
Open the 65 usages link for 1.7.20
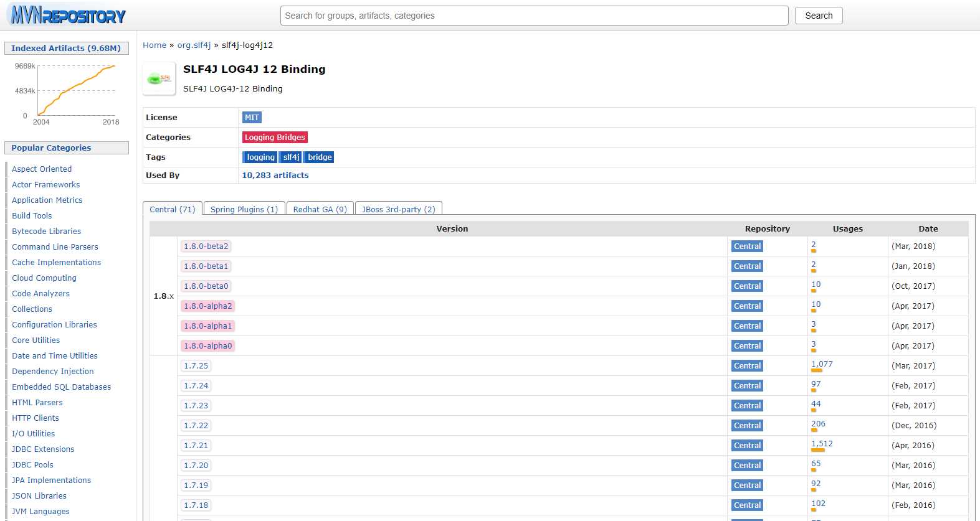click(x=816, y=464)
